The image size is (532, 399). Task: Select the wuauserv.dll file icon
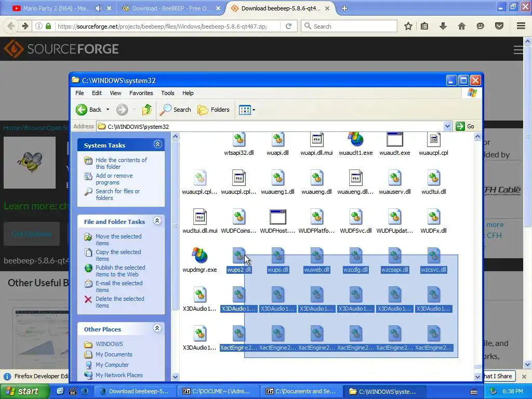point(395,178)
